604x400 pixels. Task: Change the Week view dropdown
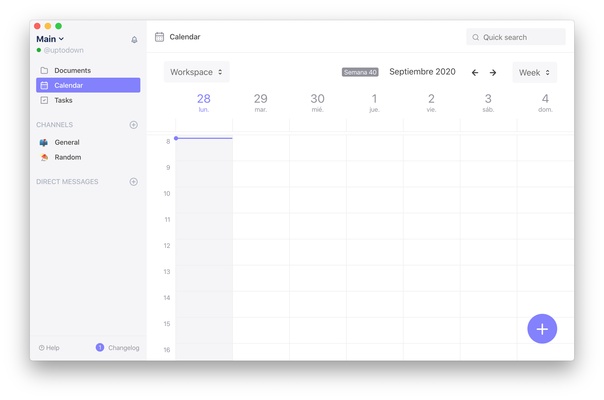pyautogui.click(x=534, y=72)
